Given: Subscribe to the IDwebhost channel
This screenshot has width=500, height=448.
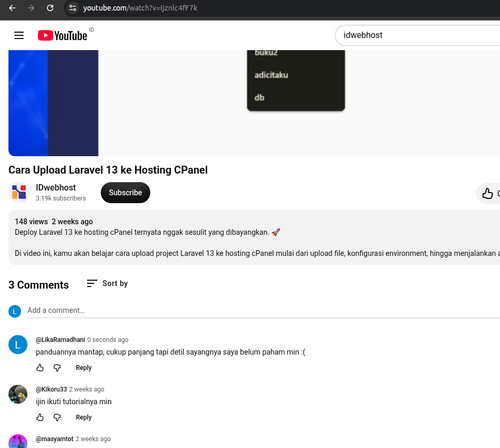Looking at the screenshot, I should [x=126, y=193].
